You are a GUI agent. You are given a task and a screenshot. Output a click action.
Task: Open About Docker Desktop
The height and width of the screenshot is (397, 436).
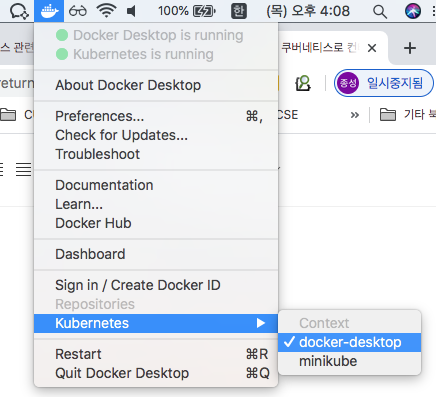[x=156, y=85]
